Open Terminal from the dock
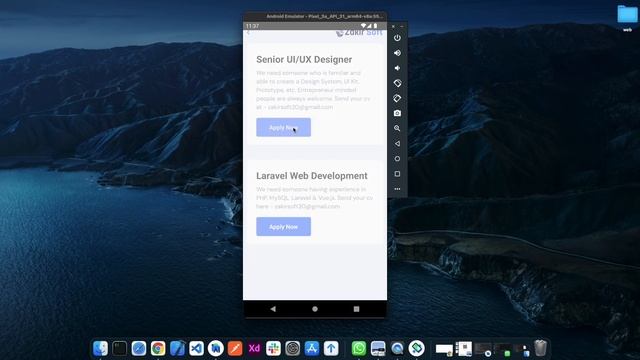Viewport: 640px width, 360px height. click(x=120, y=349)
